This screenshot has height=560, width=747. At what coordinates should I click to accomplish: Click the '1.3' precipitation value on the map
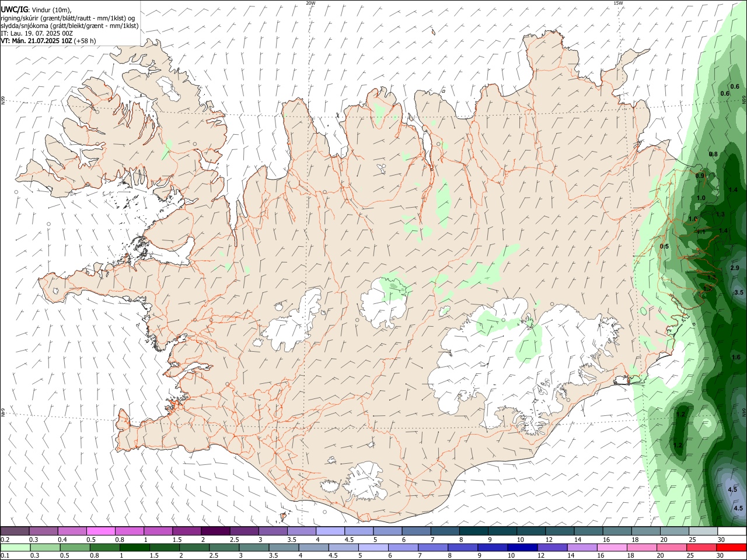[720, 214]
